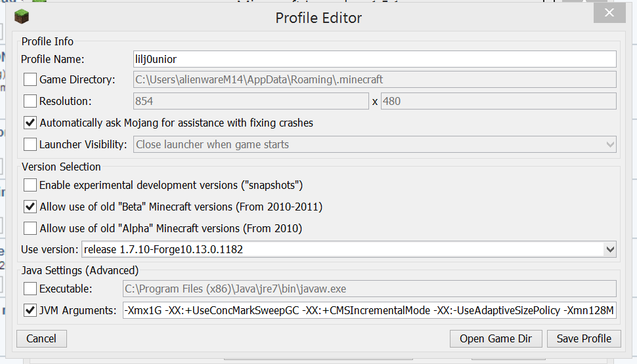Click the Profile Name text field
This screenshot has width=637, height=364.
(x=374, y=59)
